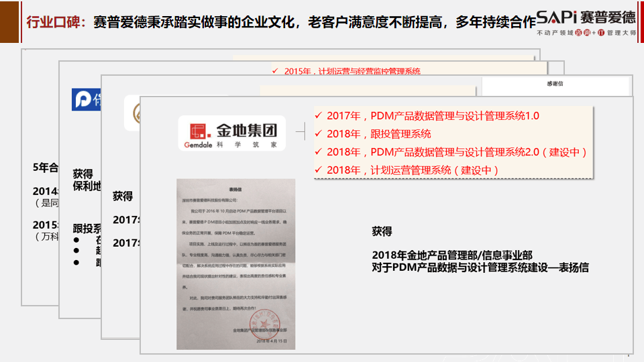Click the 获得 heading in the front card
644x362 pixels.
click(382, 231)
